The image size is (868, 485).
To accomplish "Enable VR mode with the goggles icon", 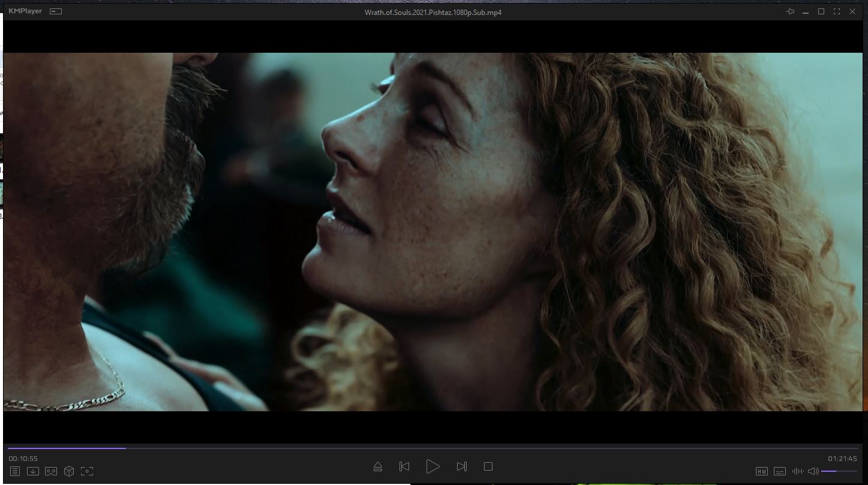I will pos(51,471).
